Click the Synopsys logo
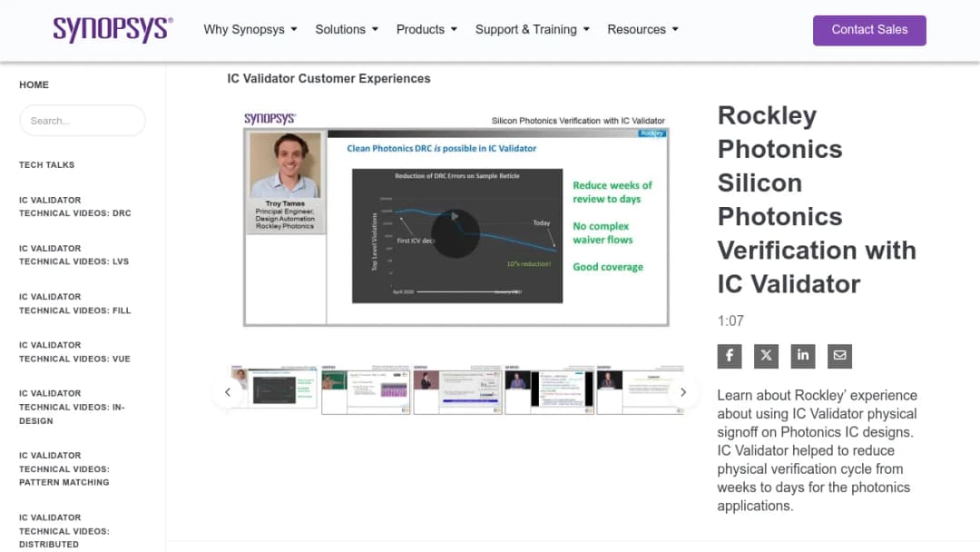The width and height of the screenshot is (980, 552). coord(113,29)
